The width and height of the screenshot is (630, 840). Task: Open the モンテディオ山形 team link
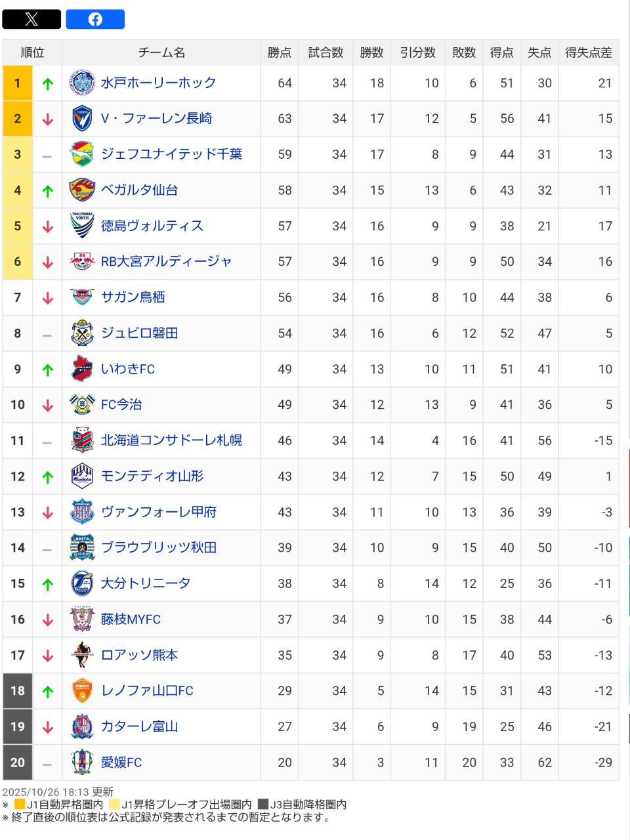(152, 476)
